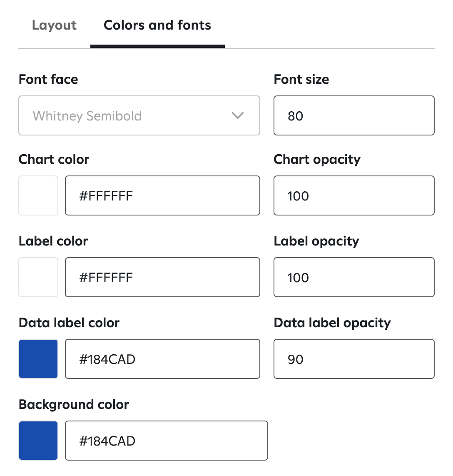Click the Chart color hex field

162,195
